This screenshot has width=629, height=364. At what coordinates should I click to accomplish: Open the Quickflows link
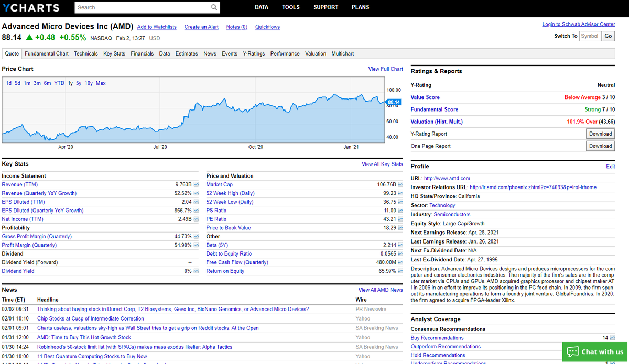click(267, 27)
